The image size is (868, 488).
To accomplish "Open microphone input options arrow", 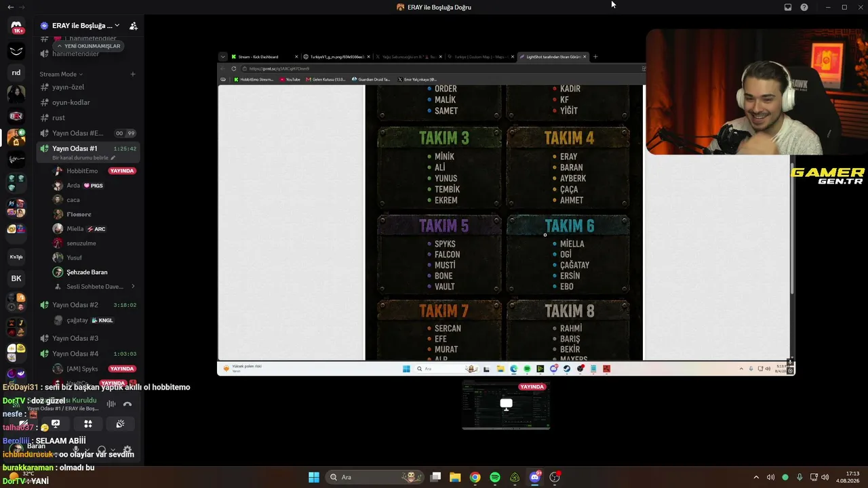I will pos(87,449).
